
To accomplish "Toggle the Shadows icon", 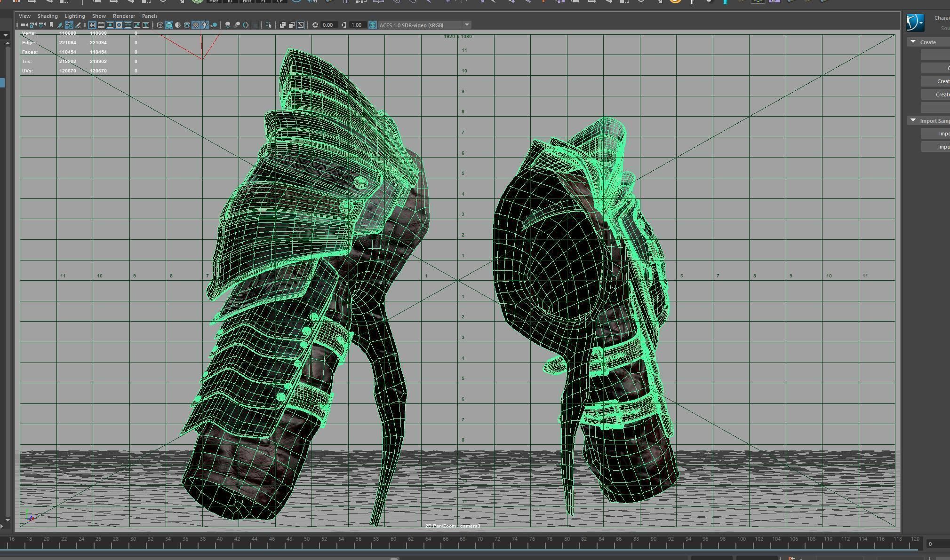I will point(214,25).
